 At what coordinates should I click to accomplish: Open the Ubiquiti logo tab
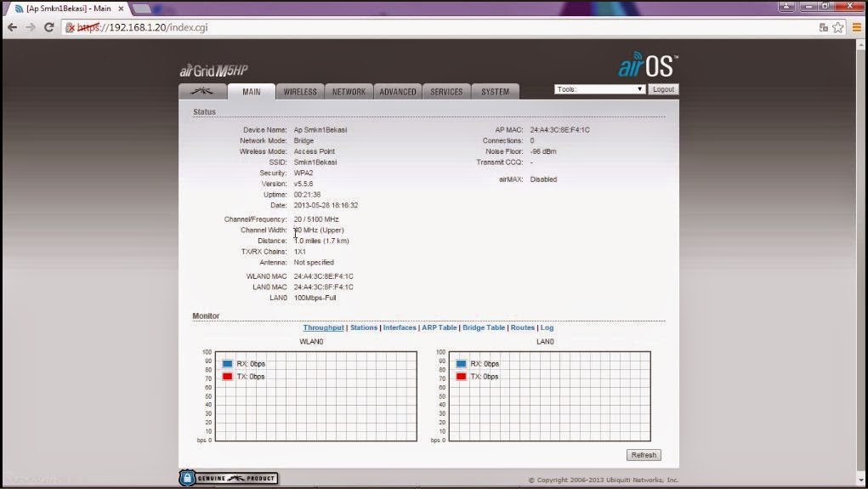[202, 91]
